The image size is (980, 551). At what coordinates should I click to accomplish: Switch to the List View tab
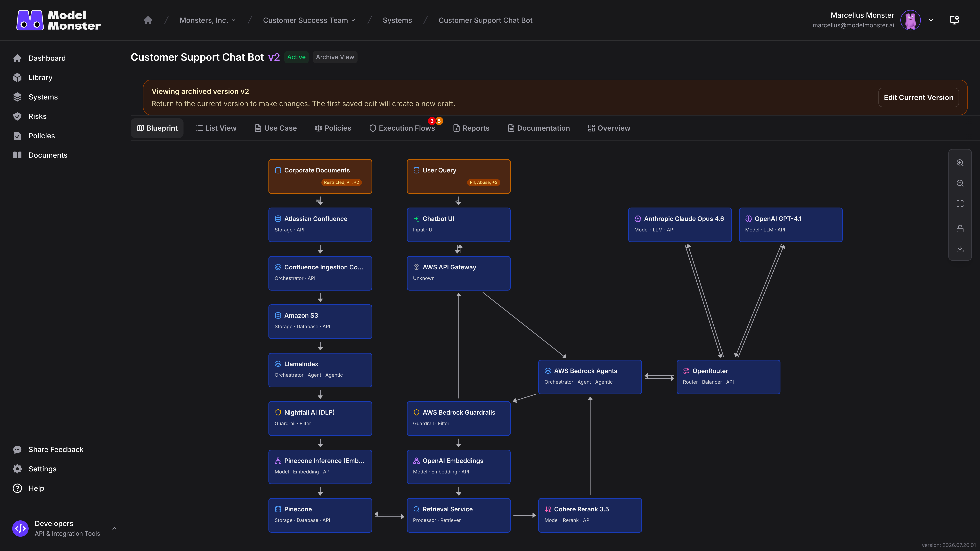point(216,128)
